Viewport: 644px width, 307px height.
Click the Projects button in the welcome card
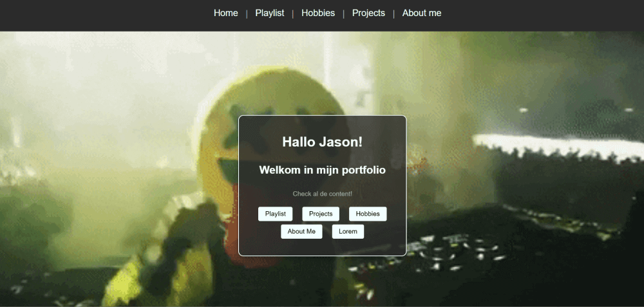click(321, 214)
